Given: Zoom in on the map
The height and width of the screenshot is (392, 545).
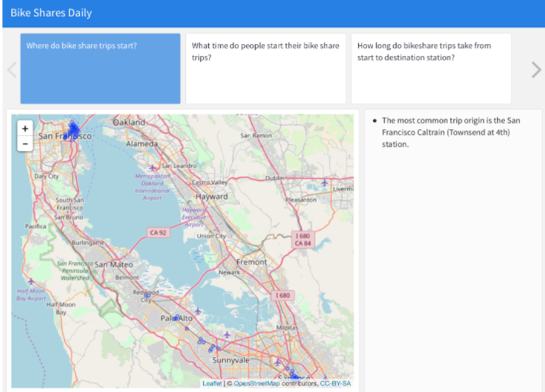Looking at the screenshot, I should pyautogui.click(x=25, y=129).
